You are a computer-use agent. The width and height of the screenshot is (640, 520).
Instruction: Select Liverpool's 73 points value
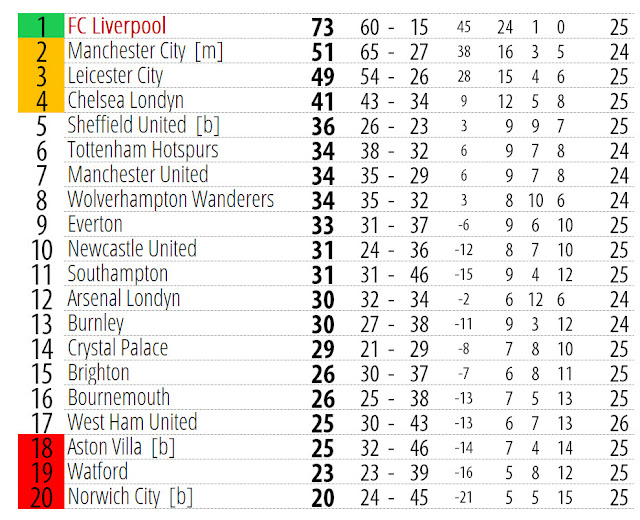(322, 27)
